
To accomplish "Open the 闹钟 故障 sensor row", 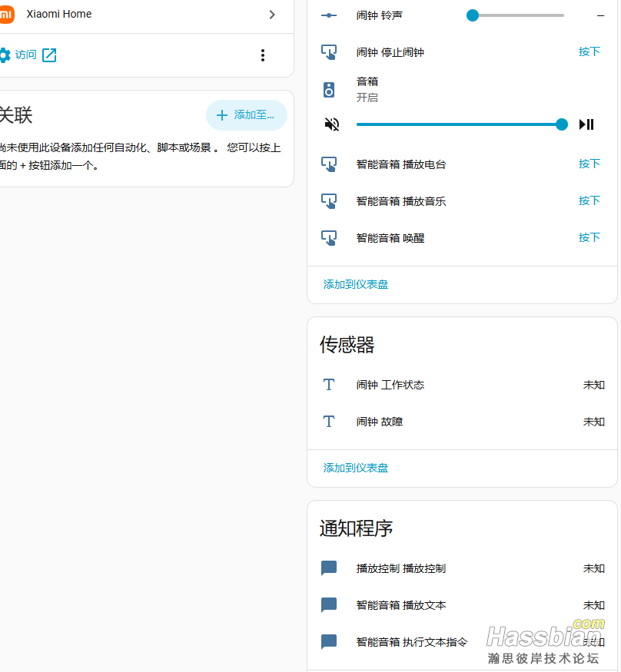I will pyautogui.click(x=463, y=422).
